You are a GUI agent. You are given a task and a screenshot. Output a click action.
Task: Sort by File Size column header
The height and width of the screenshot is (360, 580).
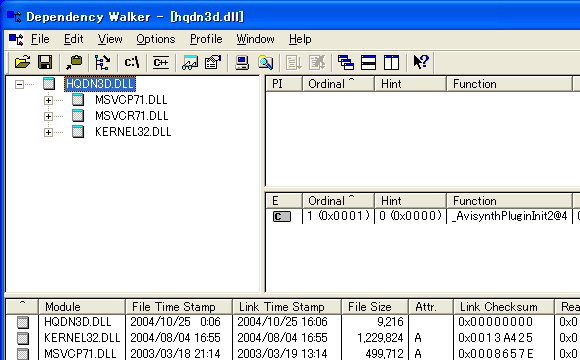pos(375,307)
